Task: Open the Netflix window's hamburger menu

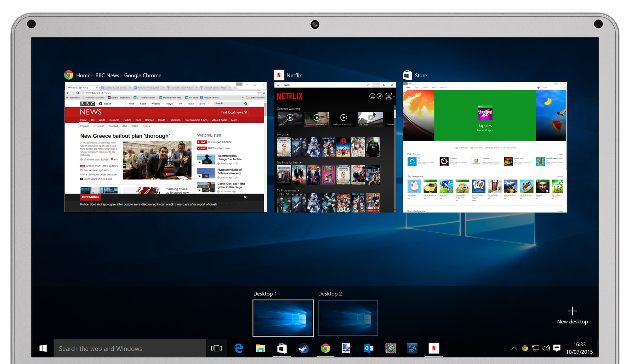Action: point(278,85)
